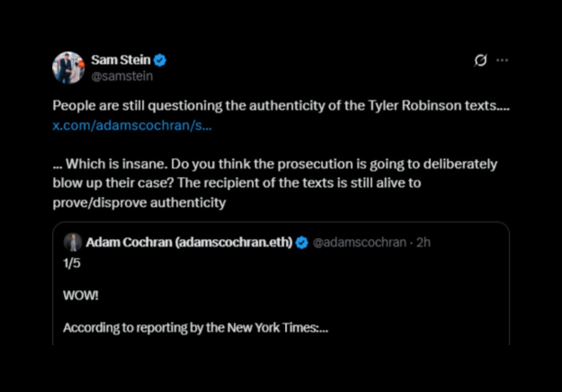Follow the x.com/adamscochran link
Screen dimensions: 562x392
point(132,126)
